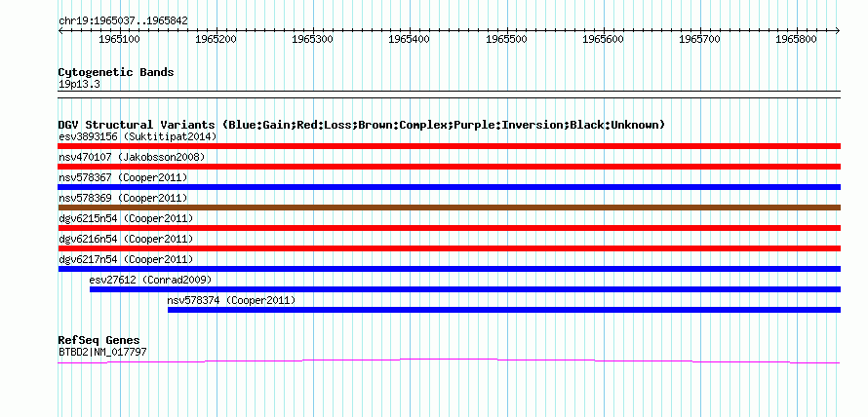The width and height of the screenshot is (868, 417).
Task: Click ruler position 1965500
Action: [x=506, y=39]
